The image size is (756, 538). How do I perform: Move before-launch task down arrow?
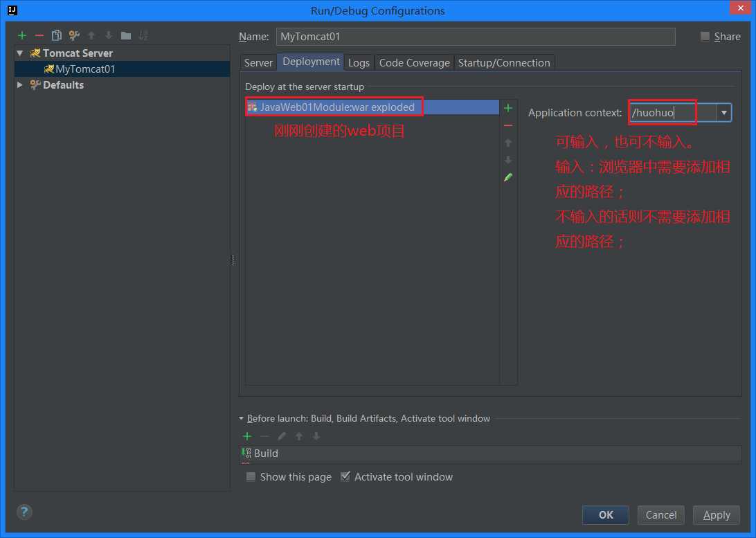click(316, 436)
